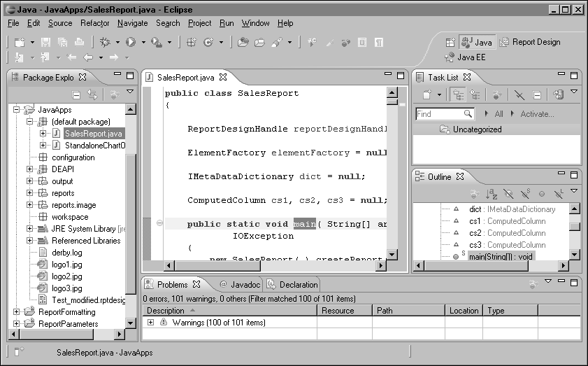Screen dimensions: 588x366
Task: Toggle Hide Non-Public members in Outline
Action: (541, 194)
